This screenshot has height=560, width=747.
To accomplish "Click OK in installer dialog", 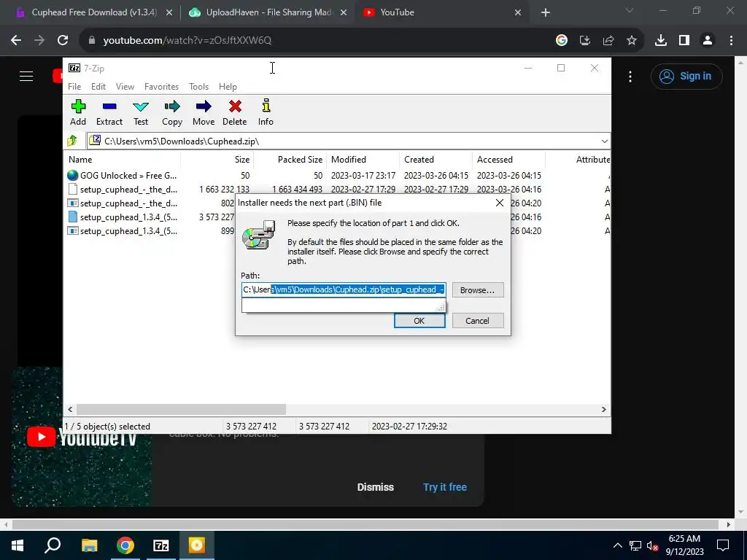I will [x=419, y=321].
